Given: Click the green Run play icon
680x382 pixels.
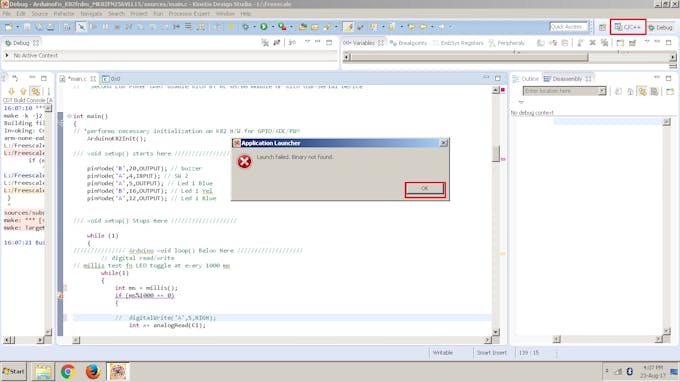Looking at the screenshot, I should pyautogui.click(x=264, y=27).
